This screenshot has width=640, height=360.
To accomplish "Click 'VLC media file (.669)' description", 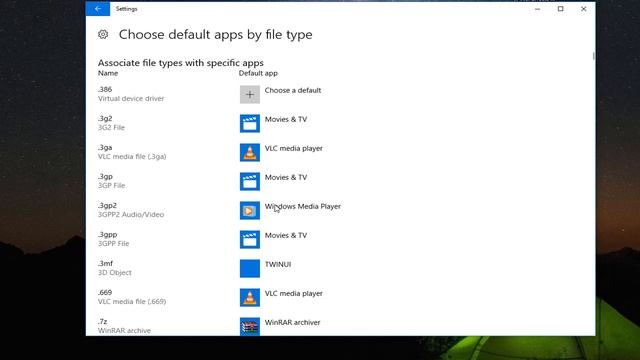I will coord(132,301).
